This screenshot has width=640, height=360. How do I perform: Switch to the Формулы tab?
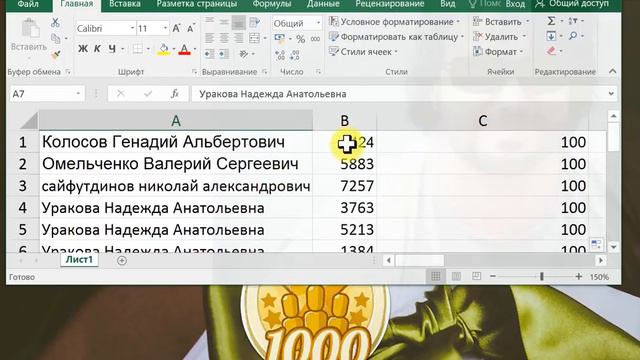click(272, 4)
